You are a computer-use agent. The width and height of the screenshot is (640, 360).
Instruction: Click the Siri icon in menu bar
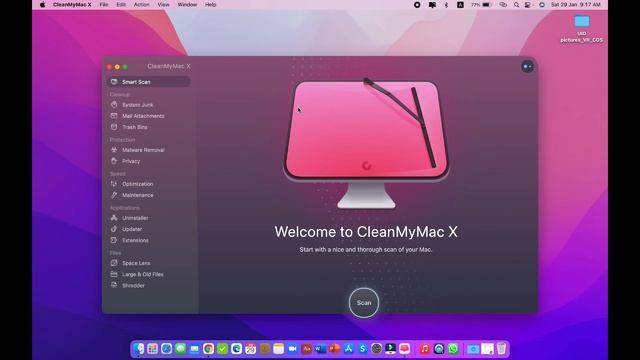coord(542,5)
